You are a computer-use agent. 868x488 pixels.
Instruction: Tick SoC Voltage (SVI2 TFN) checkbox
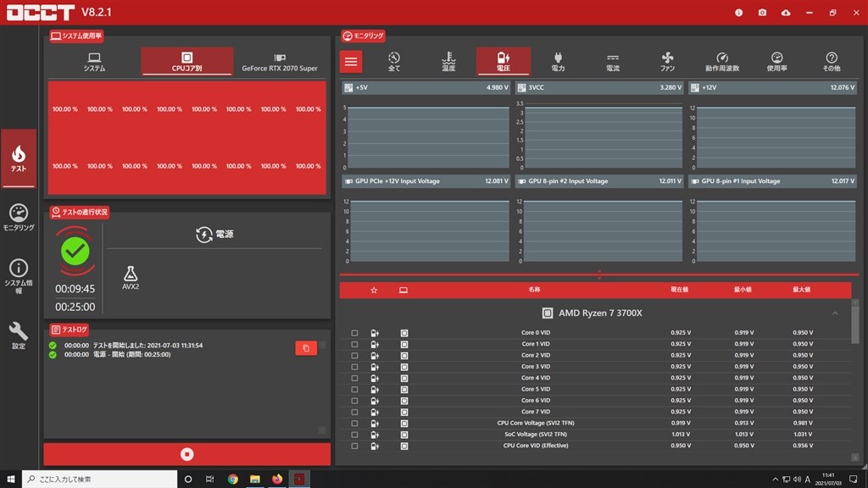(x=354, y=435)
